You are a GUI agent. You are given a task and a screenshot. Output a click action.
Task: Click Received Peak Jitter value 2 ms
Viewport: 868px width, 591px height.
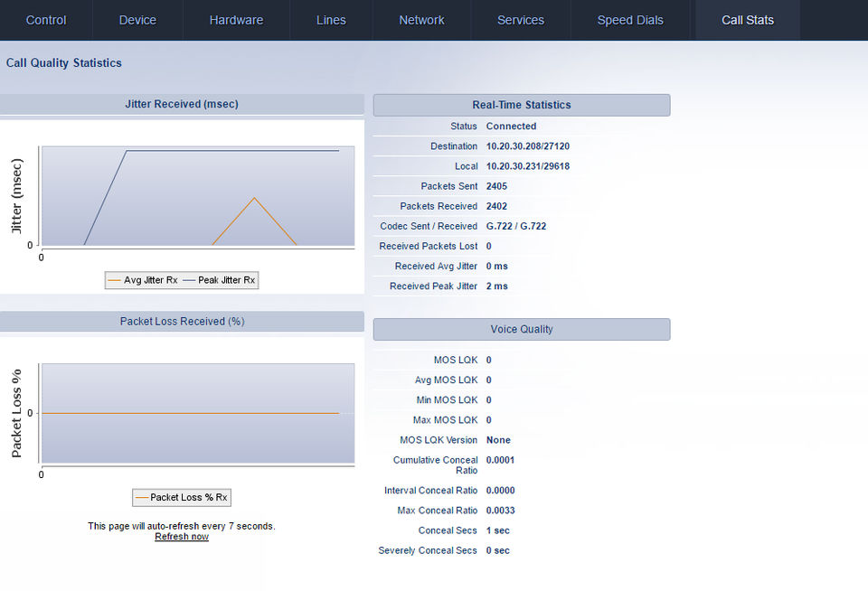click(496, 286)
